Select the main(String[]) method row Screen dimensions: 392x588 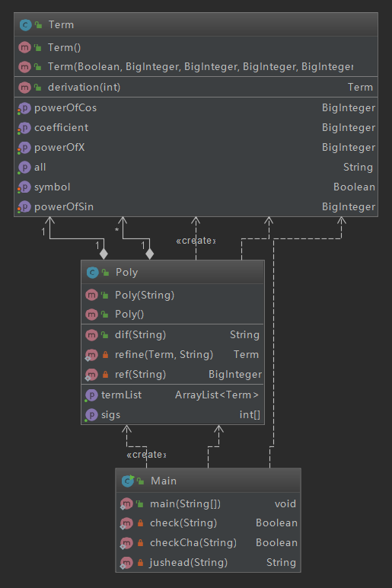(x=208, y=503)
